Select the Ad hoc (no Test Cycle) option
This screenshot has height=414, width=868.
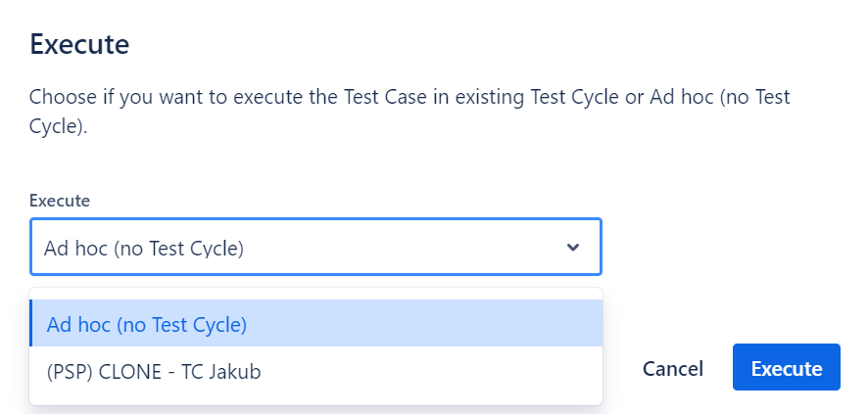(x=147, y=324)
